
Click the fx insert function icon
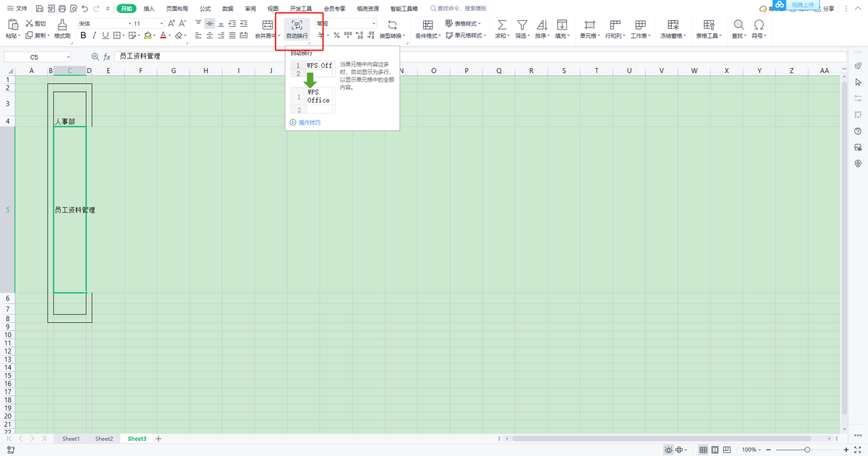point(107,56)
